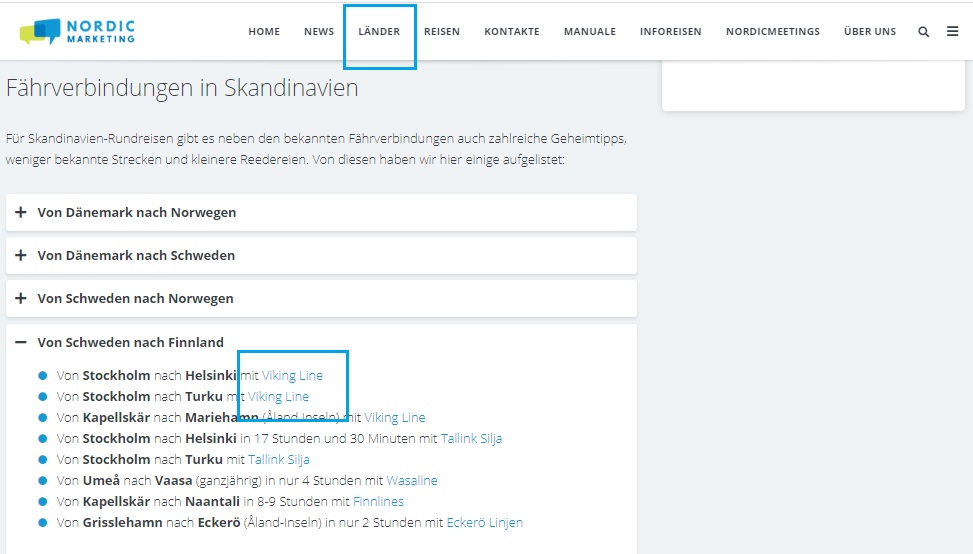Click bold text 'Grisslehamn' in ferry list
The width and height of the screenshot is (973, 554).
pyautogui.click(x=123, y=522)
